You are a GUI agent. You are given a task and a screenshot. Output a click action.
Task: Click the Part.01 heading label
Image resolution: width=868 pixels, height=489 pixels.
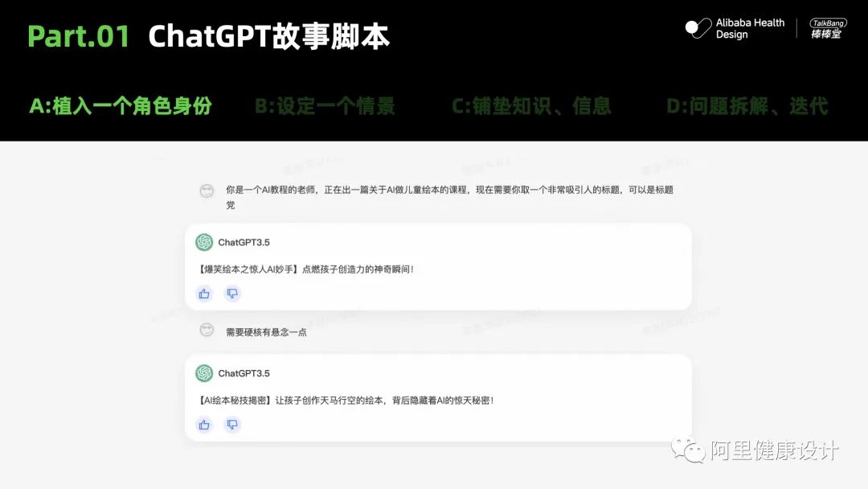tap(79, 36)
